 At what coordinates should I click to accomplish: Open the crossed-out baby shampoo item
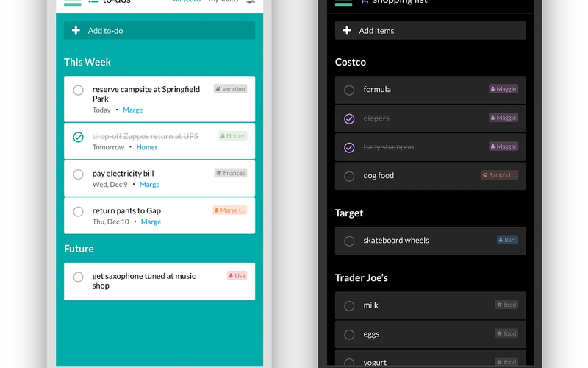(x=431, y=147)
